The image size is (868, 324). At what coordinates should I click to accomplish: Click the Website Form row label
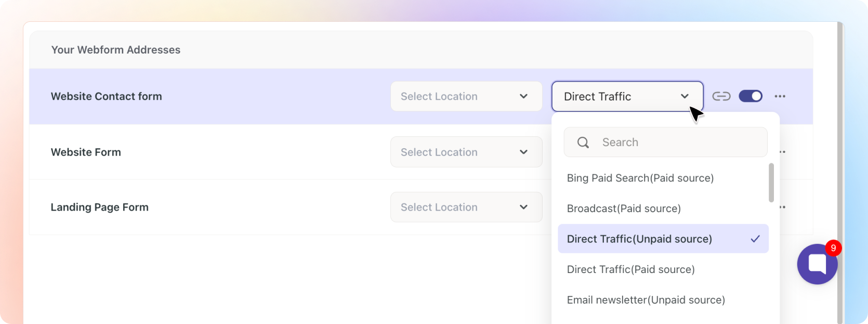click(x=86, y=152)
